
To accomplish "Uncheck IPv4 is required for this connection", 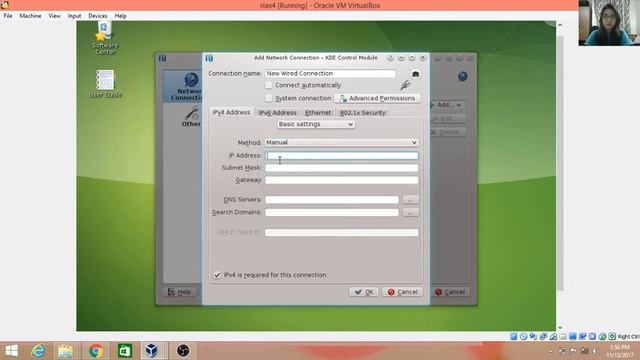I will click(217, 275).
